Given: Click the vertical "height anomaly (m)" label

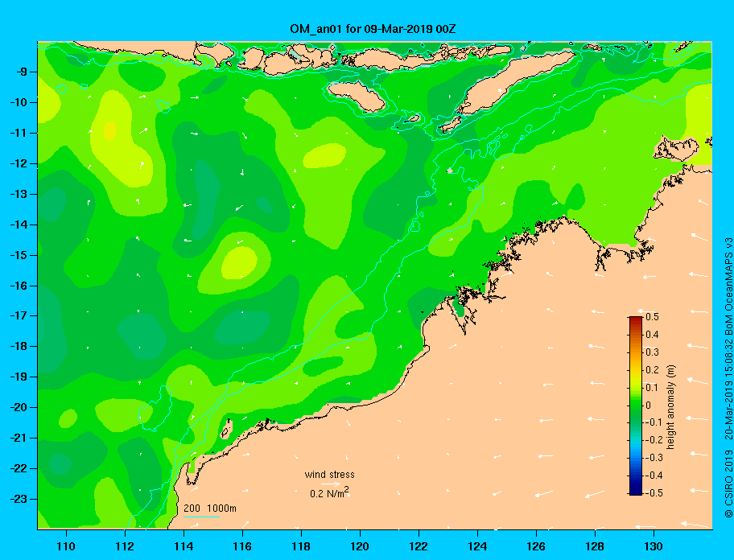Looking at the screenshot, I should (672, 407).
